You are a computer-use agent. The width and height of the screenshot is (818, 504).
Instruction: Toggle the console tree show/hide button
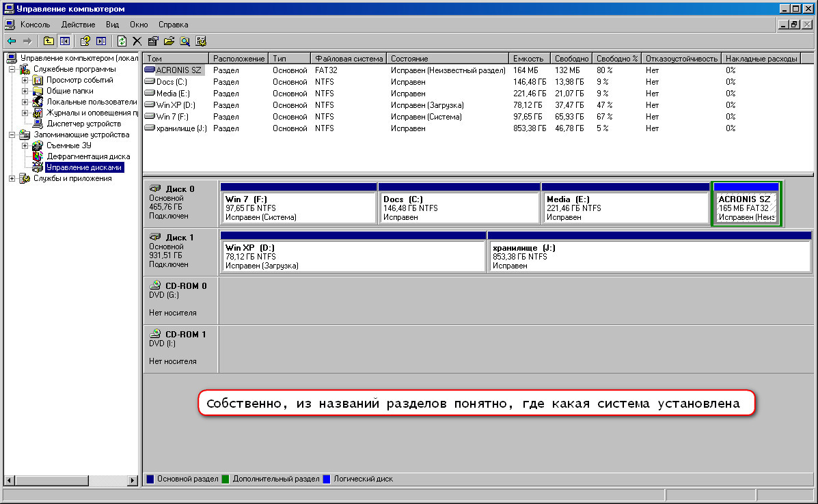tap(65, 41)
